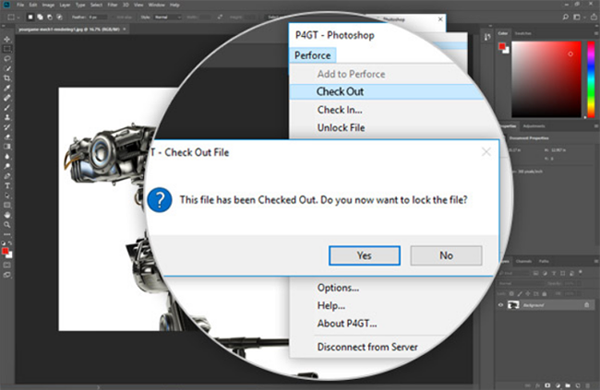
Task: Open the Image menu
Action: pos(48,5)
